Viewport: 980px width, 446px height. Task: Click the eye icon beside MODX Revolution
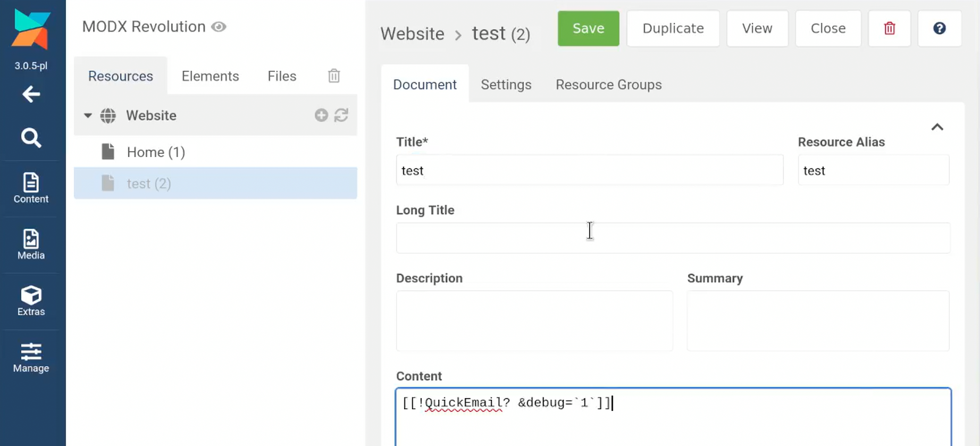219,27
